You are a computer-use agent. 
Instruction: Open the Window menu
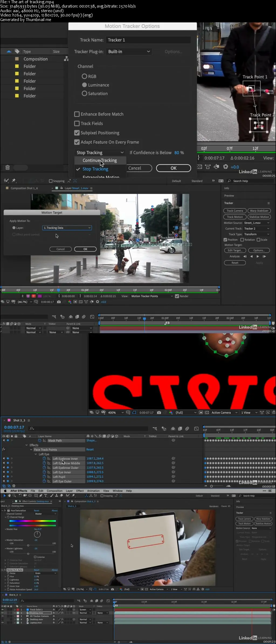118,491
